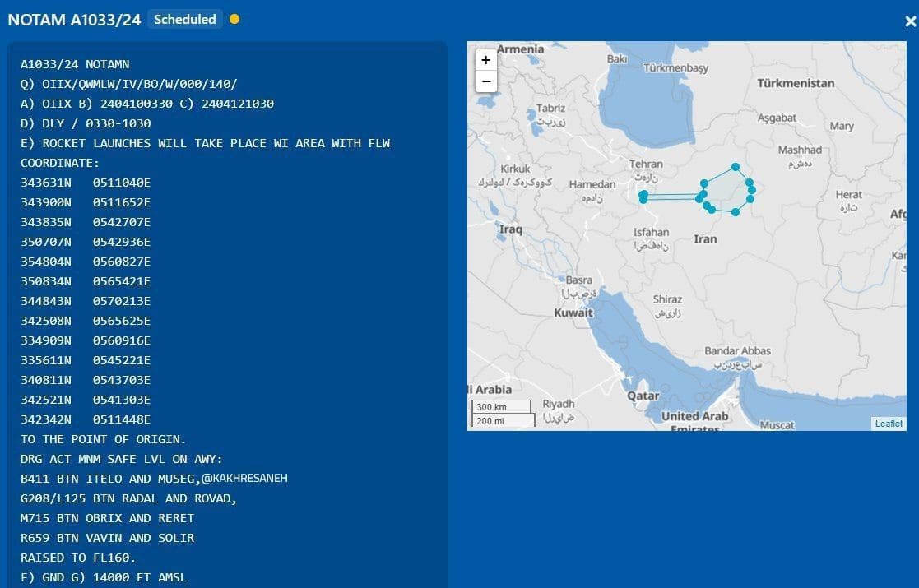Click the Türkmenistan label on the map
The width and height of the screenshot is (919, 588).
point(796,83)
